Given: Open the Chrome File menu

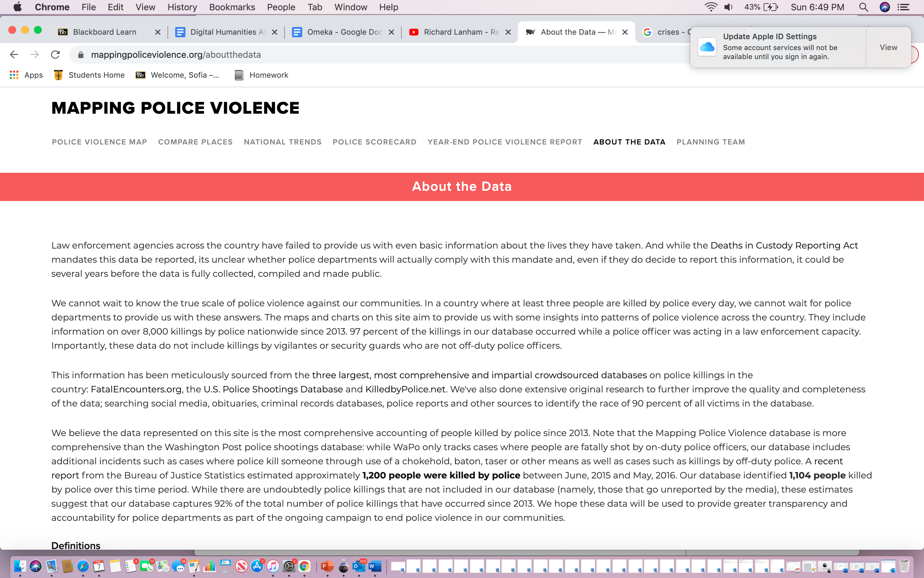Looking at the screenshot, I should (89, 7).
